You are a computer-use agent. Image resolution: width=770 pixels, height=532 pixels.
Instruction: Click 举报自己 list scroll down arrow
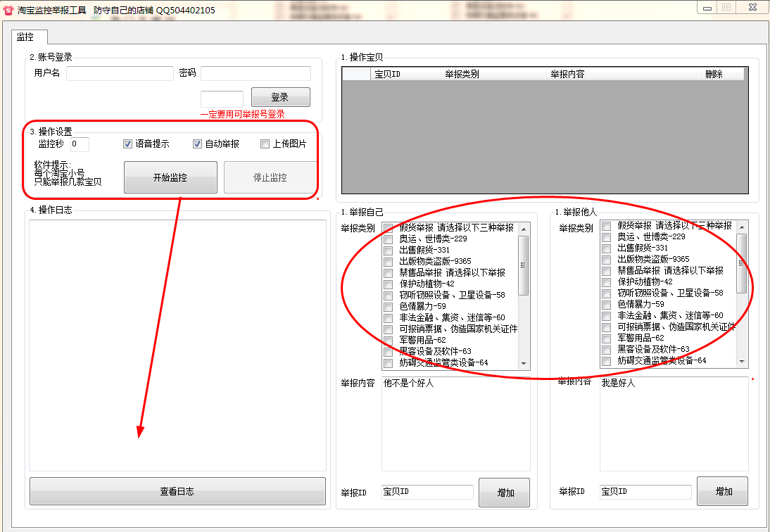coord(524,364)
